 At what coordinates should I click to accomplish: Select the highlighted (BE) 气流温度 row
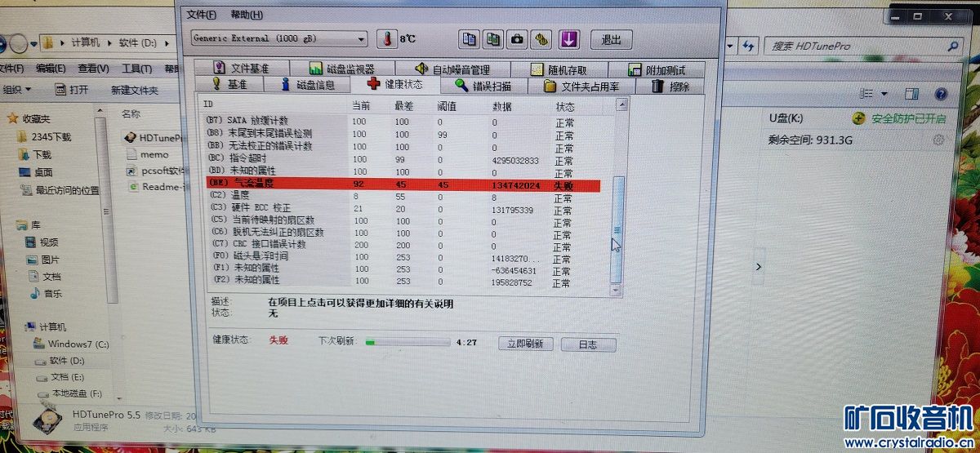[403, 185]
